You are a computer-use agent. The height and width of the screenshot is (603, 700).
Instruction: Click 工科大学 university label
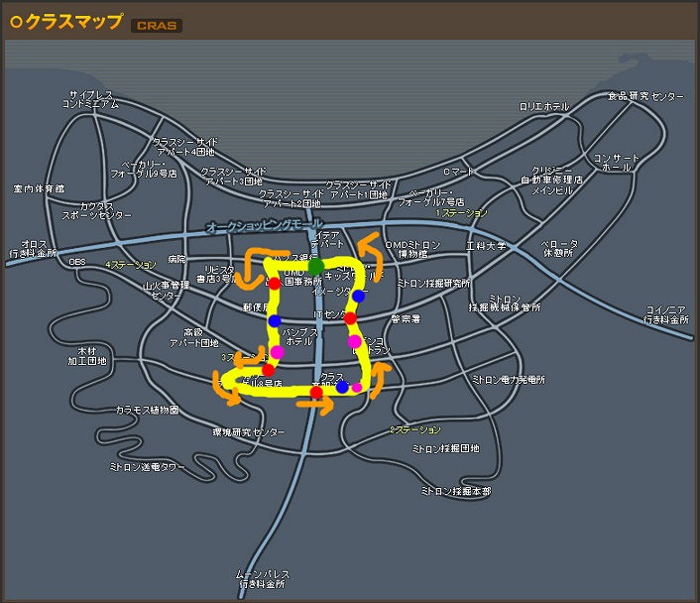click(x=486, y=246)
